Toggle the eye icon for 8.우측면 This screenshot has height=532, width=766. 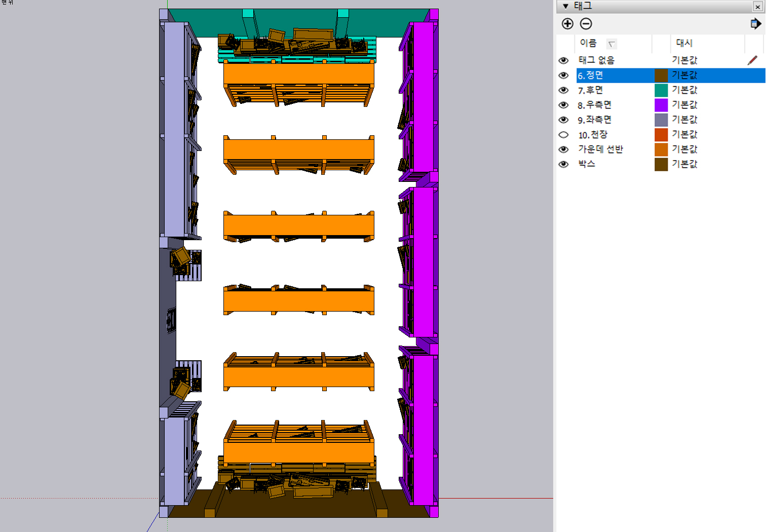563,105
